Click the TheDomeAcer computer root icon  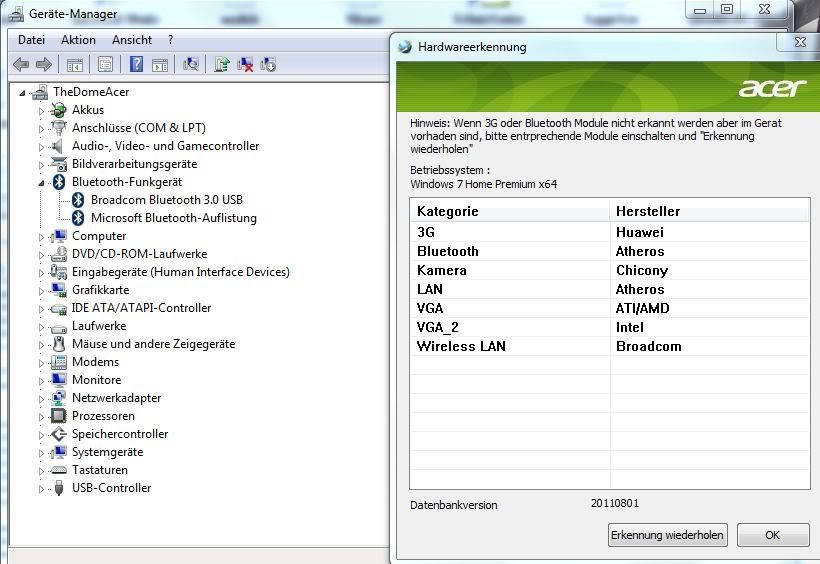coord(40,92)
